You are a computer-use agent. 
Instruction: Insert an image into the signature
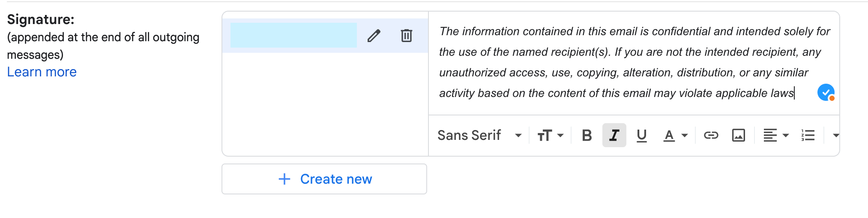(x=738, y=136)
